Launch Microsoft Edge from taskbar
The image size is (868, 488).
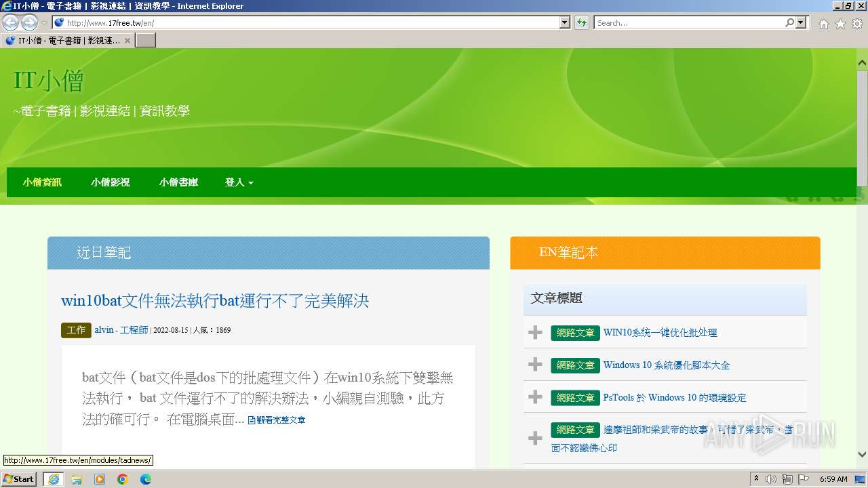click(x=146, y=479)
